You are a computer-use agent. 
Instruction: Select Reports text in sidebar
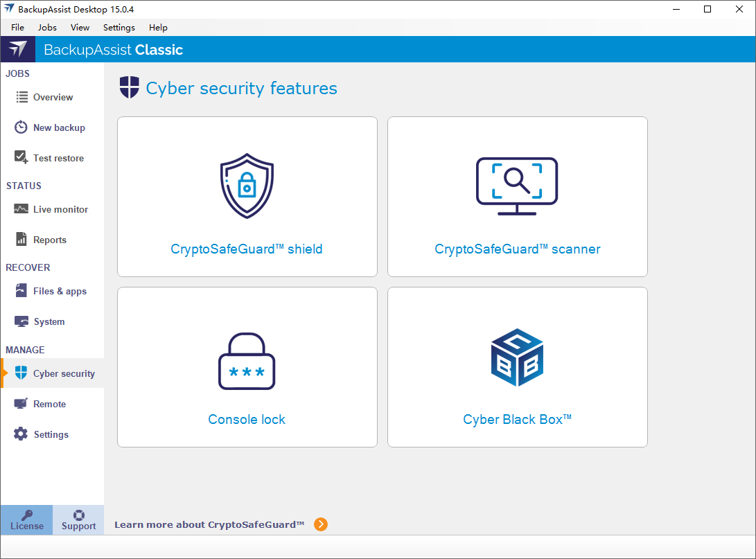(x=50, y=240)
